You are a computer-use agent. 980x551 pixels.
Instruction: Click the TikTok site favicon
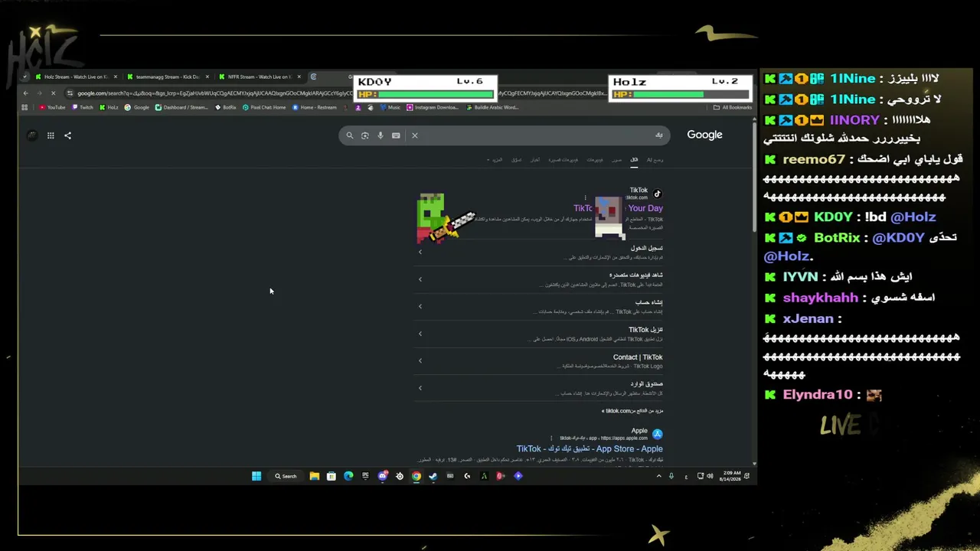click(657, 194)
